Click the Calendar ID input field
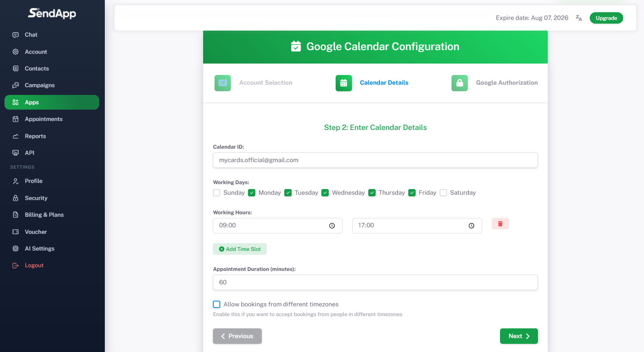Screen dimensions: 644x352 pyautogui.click(x=375, y=160)
